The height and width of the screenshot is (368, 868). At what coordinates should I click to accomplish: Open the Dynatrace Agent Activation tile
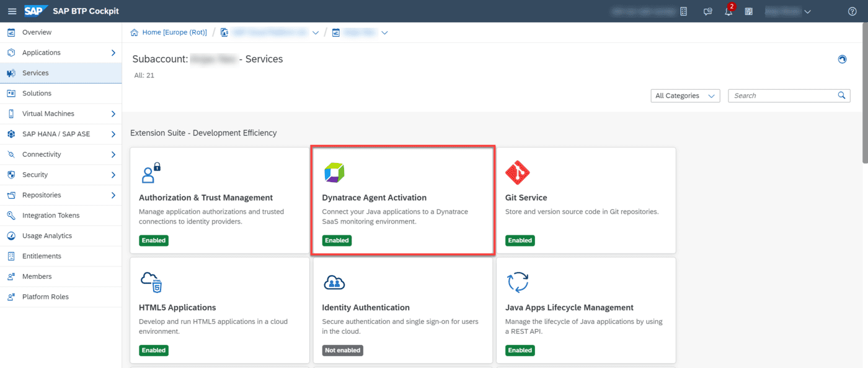(402, 198)
